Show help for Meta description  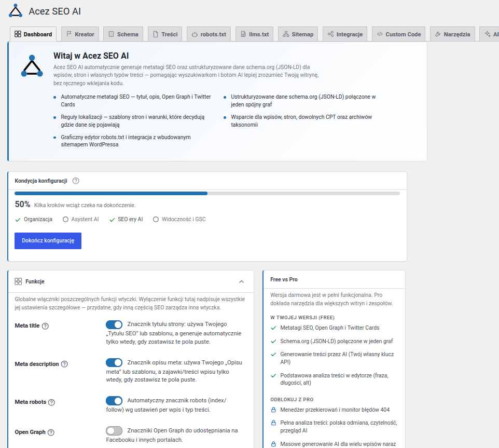pos(64,364)
